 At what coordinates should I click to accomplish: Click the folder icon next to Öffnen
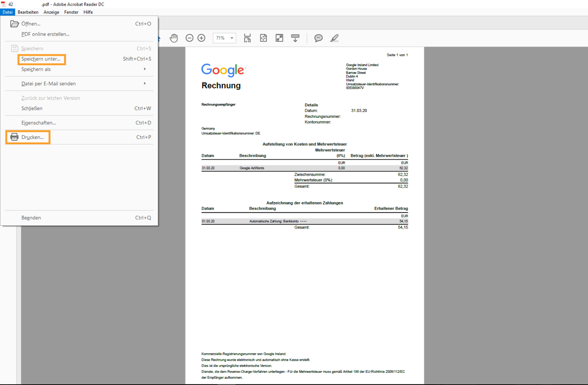click(15, 23)
